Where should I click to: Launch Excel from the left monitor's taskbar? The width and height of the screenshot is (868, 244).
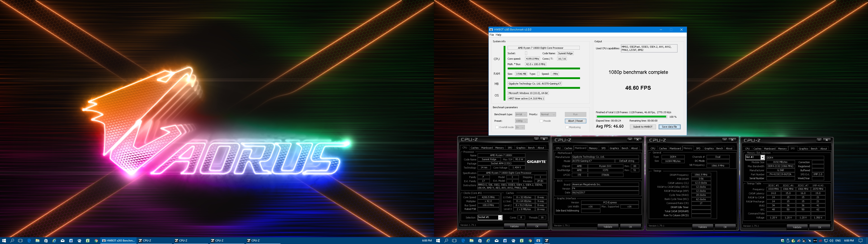[x=88, y=241]
